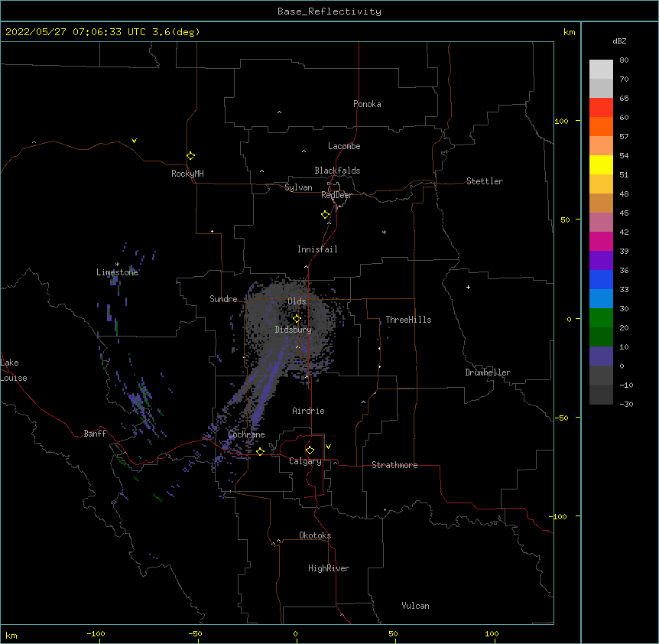Click the asterisk marker east of Innisfail
The height and width of the screenshot is (644, 659).
pyautogui.click(x=384, y=232)
